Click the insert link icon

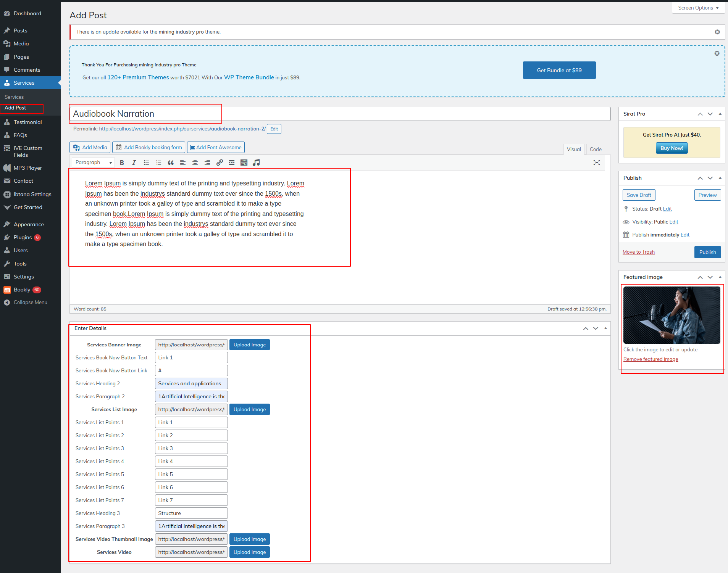point(220,163)
